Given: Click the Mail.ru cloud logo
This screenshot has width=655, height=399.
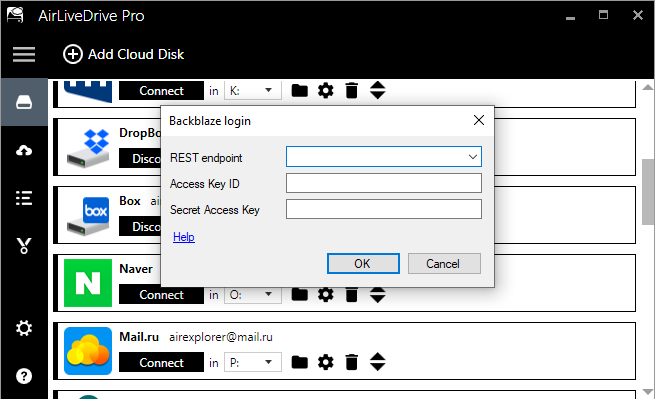Looking at the screenshot, I should (88, 351).
